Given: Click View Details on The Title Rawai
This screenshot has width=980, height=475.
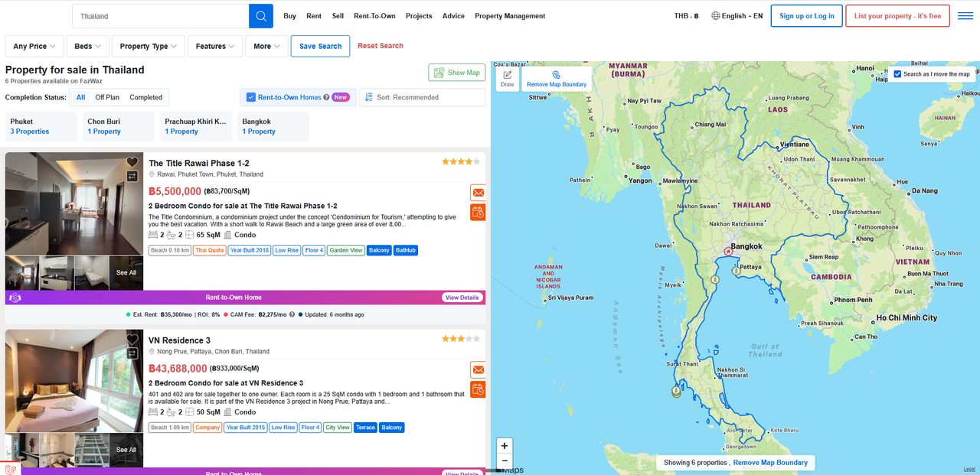Looking at the screenshot, I should click(462, 298).
